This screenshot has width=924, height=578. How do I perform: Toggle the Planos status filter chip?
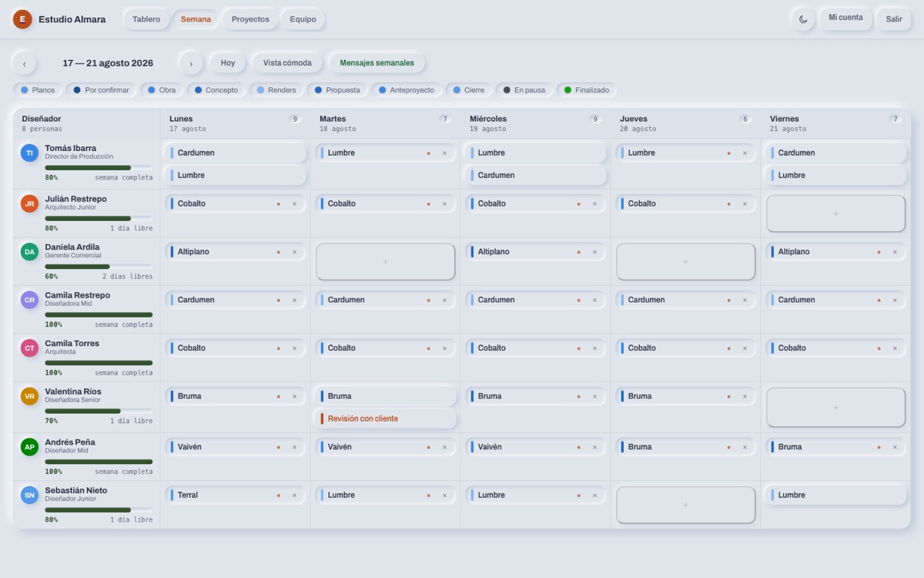point(38,90)
